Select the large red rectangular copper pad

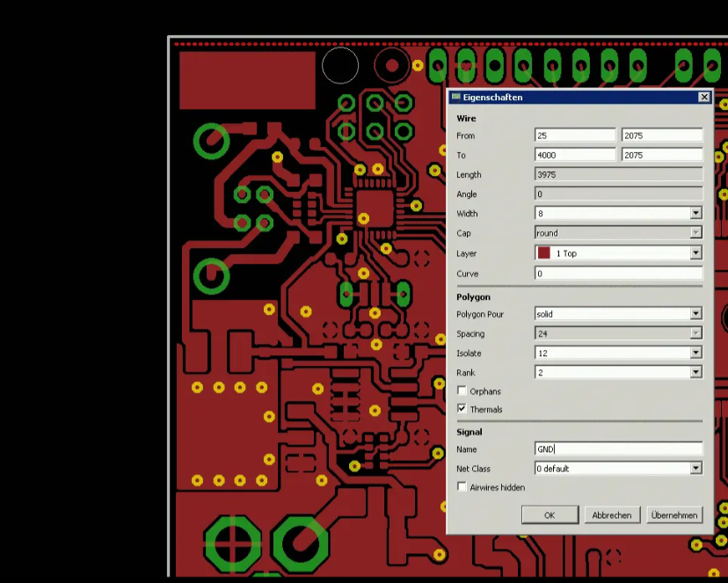coord(247,80)
